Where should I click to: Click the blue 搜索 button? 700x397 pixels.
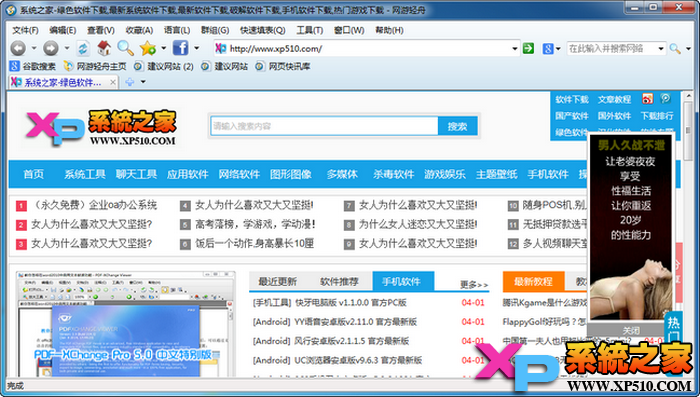point(458,126)
